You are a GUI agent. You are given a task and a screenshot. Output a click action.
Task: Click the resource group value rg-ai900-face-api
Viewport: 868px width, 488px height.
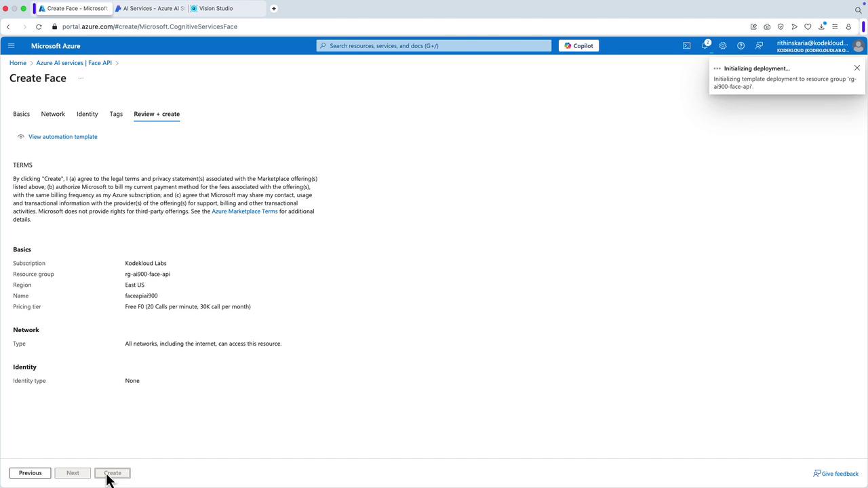click(148, 274)
